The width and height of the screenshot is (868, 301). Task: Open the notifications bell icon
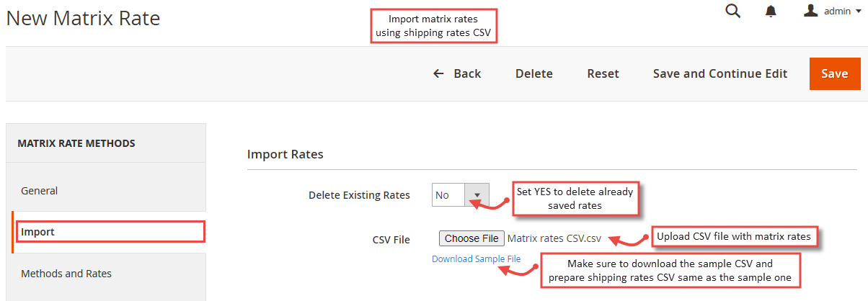coord(771,11)
